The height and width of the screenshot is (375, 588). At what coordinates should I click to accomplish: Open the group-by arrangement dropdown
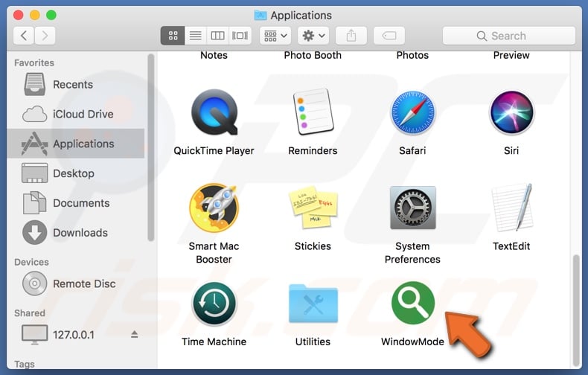coord(275,36)
